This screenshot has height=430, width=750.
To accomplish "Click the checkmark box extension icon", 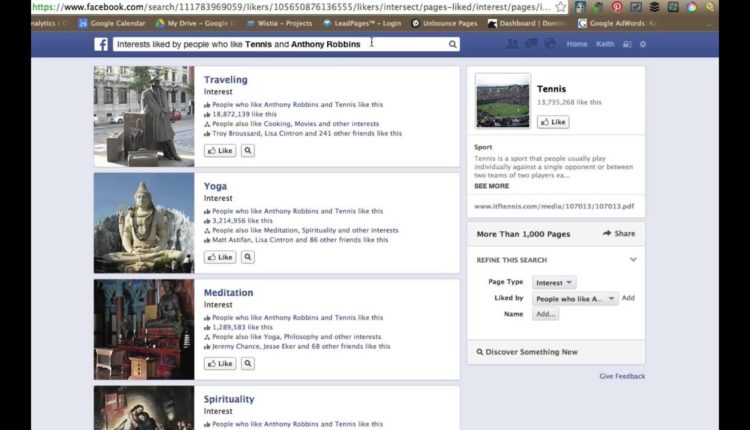I will tap(636, 7).
